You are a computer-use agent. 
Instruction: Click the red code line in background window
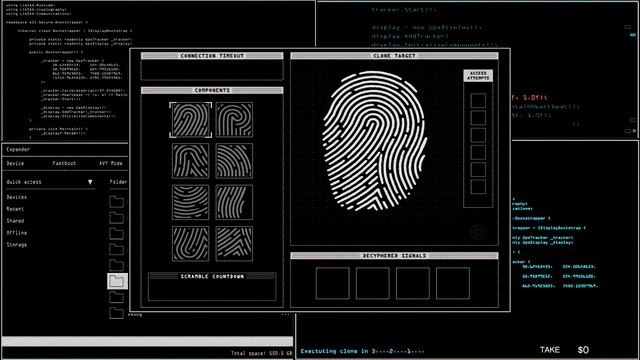coord(529,98)
